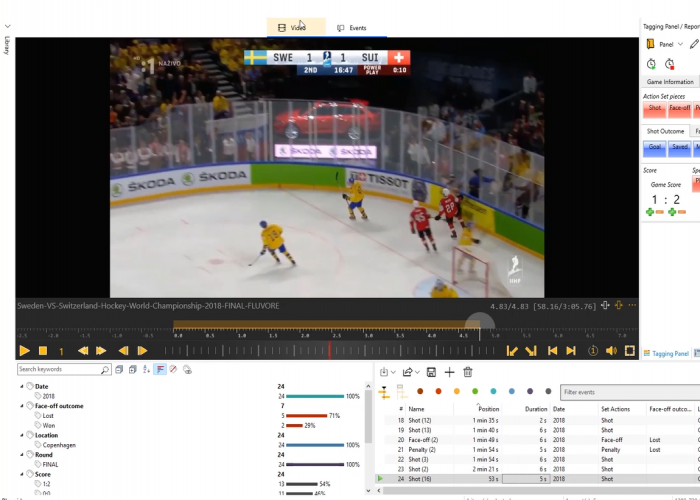This screenshot has height=500, width=700.
Task: Edit the panel with the pencil icon
Action: coord(694,44)
